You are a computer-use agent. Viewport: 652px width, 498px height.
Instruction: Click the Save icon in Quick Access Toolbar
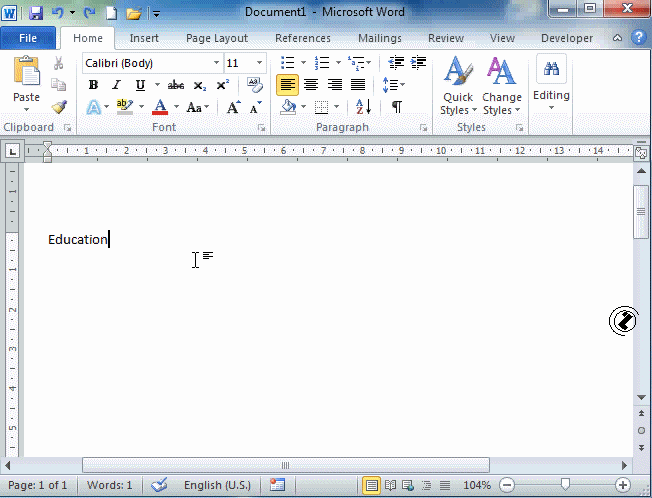pyautogui.click(x=36, y=14)
